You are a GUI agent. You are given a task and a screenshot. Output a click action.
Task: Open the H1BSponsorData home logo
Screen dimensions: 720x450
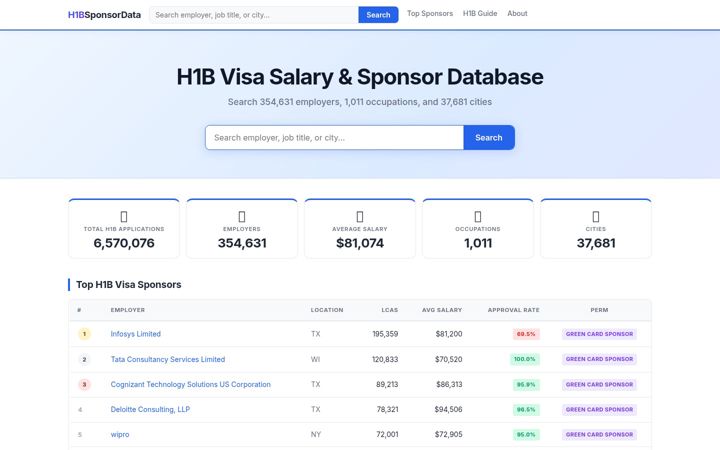(x=104, y=15)
